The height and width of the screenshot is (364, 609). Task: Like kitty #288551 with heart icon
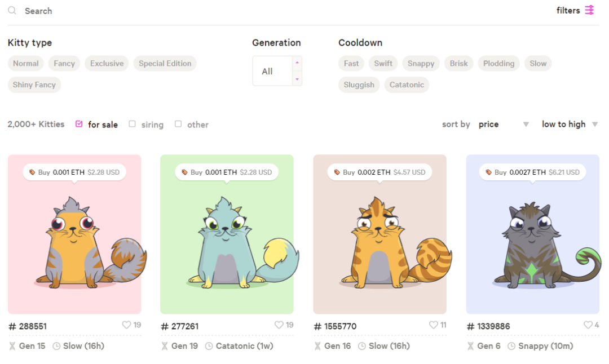[x=127, y=325]
